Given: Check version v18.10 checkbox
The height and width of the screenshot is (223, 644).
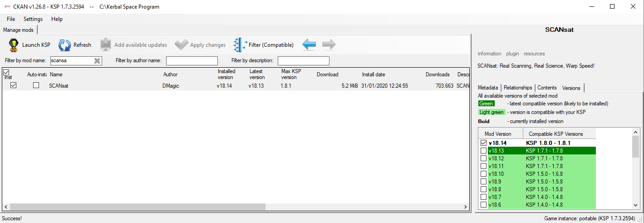Looking at the screenshot, I should (x=484, y=174).
